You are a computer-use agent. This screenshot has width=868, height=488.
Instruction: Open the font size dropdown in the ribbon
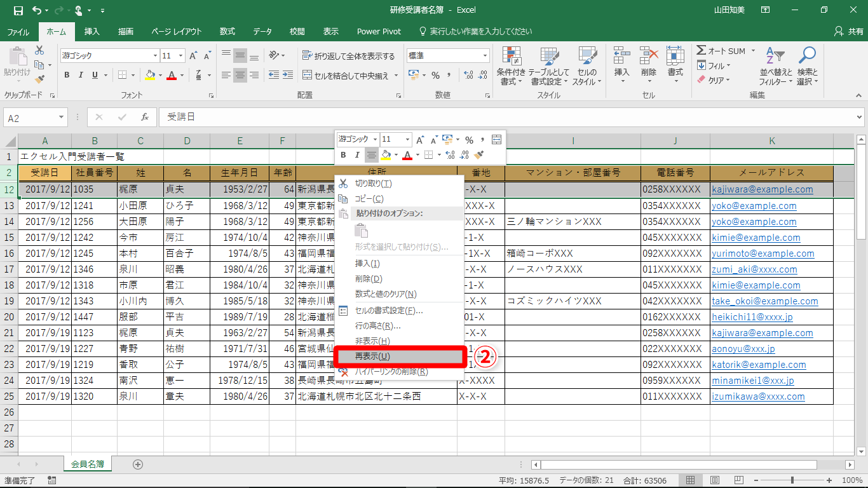[180, 56]
